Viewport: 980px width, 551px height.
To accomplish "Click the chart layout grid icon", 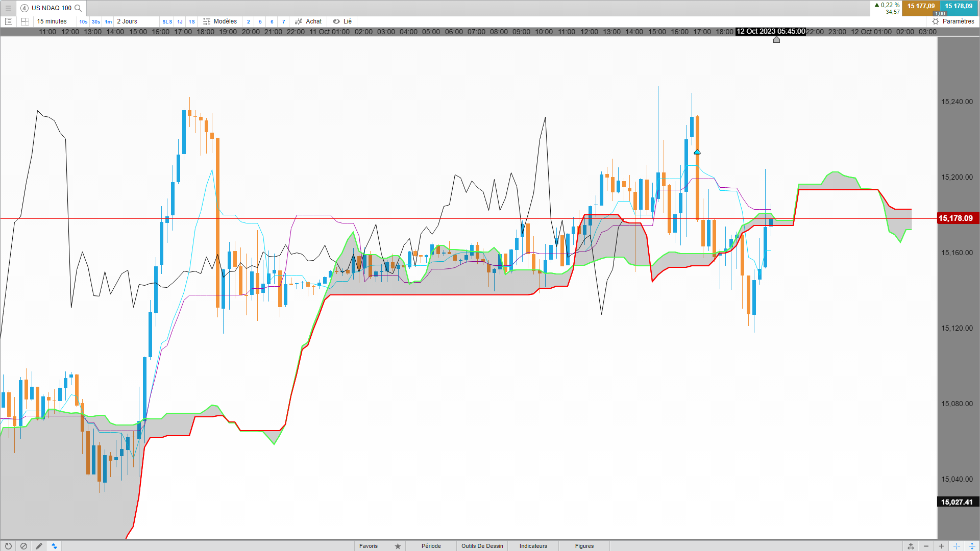I will (25, 21).
